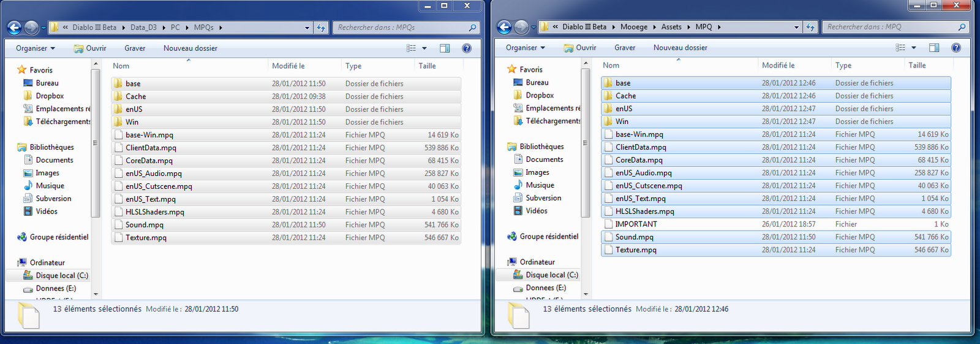Select Téléchargements in left window sidebar
This screenshot has height=344, width=980.
point(56,122)
